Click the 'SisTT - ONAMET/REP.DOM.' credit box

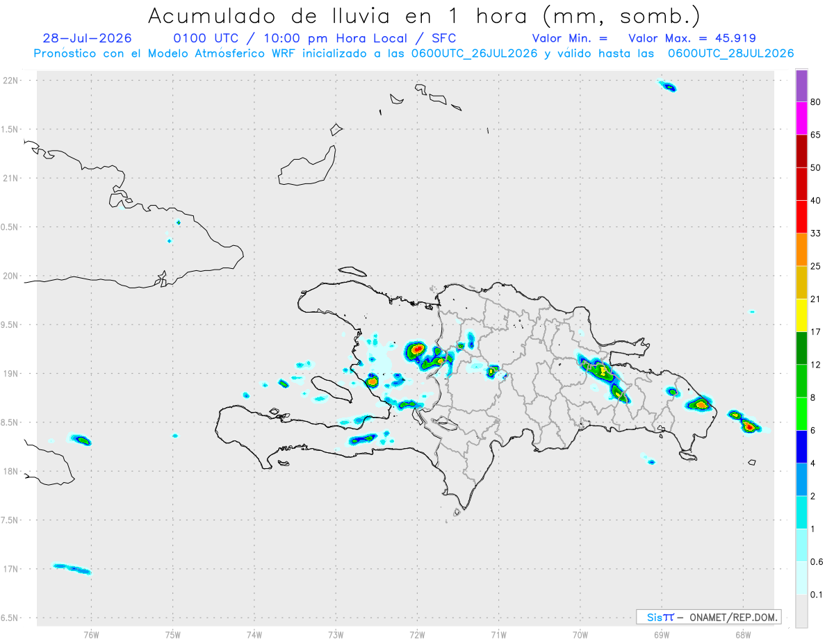(x=709, y=617)
